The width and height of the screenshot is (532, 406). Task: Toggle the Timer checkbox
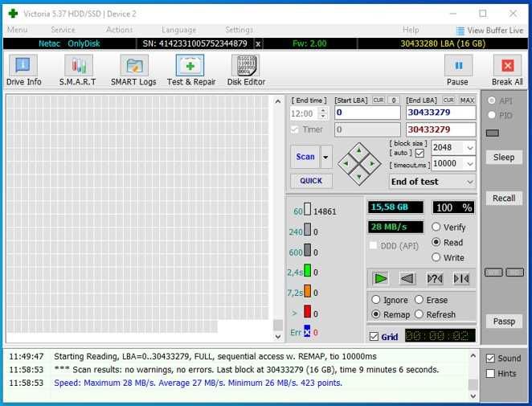pos(294,129)
